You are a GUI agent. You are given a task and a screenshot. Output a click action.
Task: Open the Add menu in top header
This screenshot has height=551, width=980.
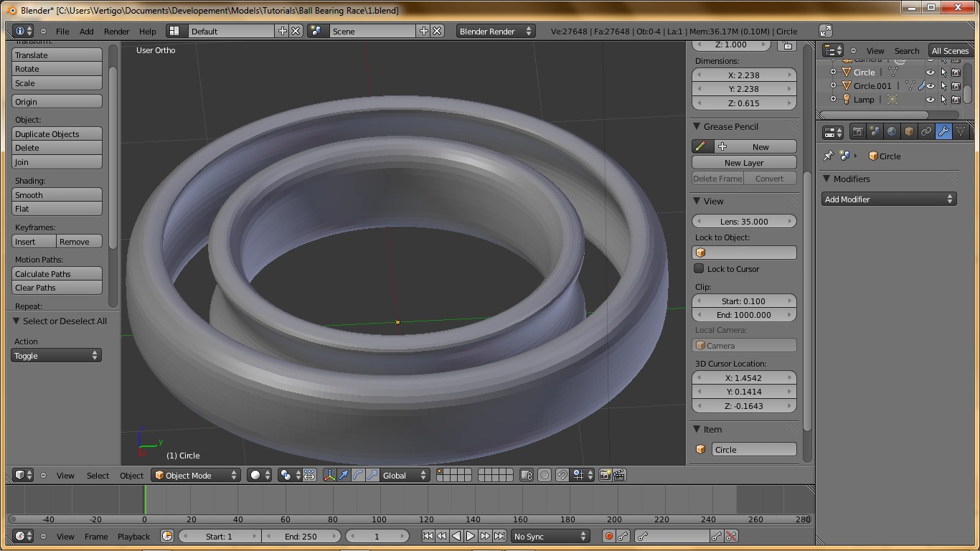pyautogui.click(x=86, y=31)
